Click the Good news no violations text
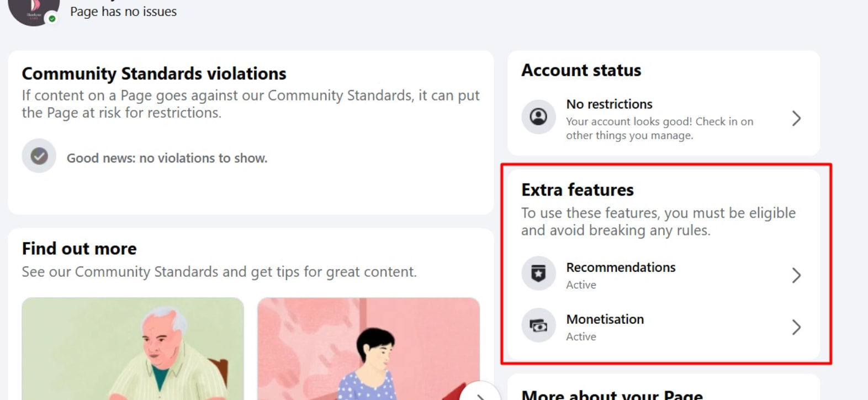Viewport: 868px width, 400px height. click(x=167, y=158)
